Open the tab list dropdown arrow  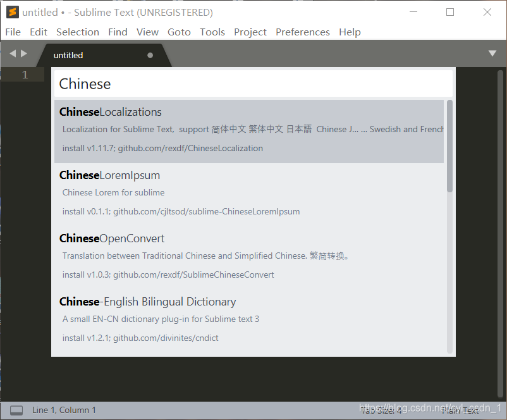(x=492, y=53)
